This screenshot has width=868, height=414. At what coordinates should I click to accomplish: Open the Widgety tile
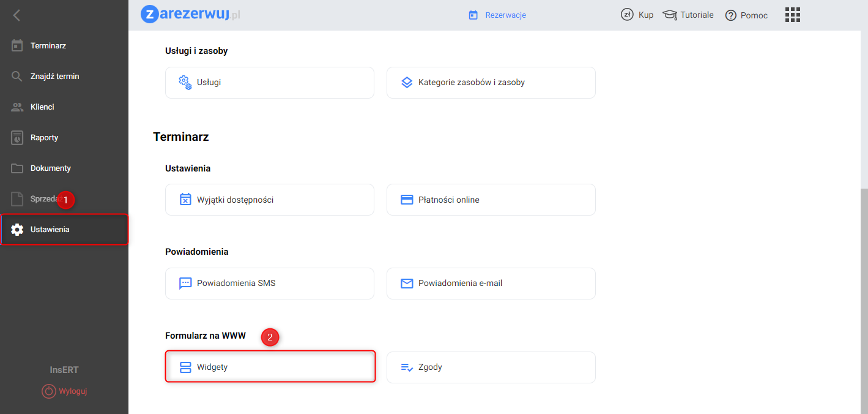pyautogui.click(x=269, y=367)
